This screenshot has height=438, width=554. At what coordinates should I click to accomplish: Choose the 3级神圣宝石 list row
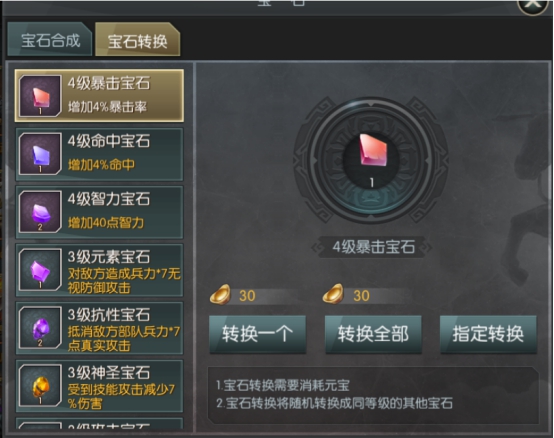(99, 386)
